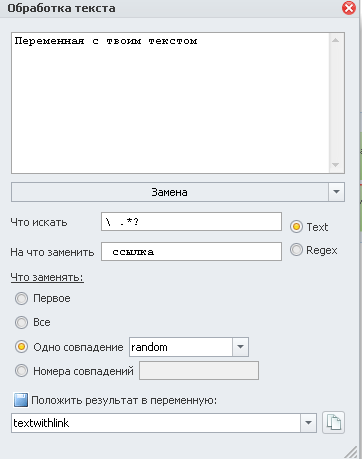Select the Одно совпадение radio button
This screenshot has height=459, width=362.
coord(22,347)
